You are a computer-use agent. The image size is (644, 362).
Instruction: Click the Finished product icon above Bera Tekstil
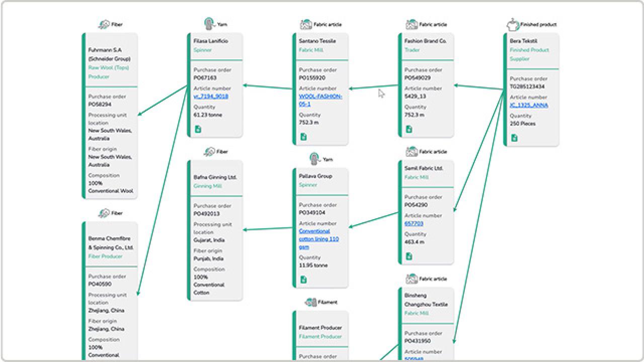click(513, 24)
